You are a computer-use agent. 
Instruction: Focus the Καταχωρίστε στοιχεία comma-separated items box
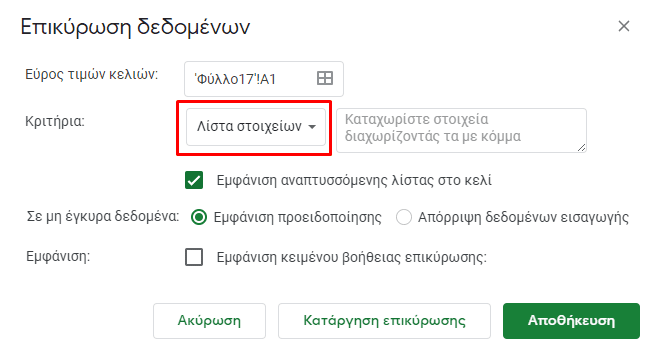(461, 130)
